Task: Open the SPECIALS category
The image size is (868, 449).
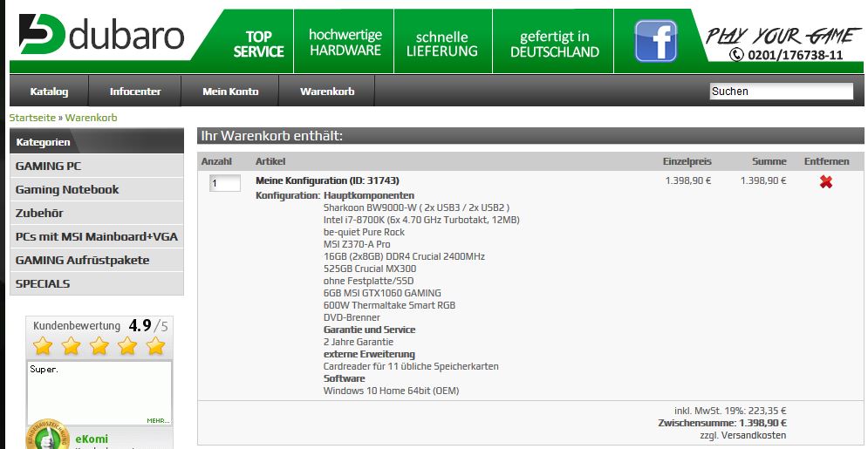Action: [97, 283]
